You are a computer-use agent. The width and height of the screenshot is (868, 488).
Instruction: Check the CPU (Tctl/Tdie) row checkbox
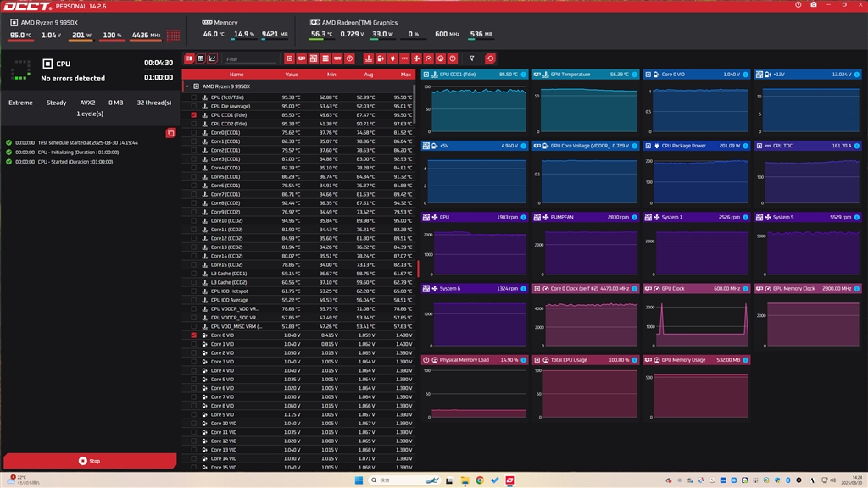[x=194, y=97]
